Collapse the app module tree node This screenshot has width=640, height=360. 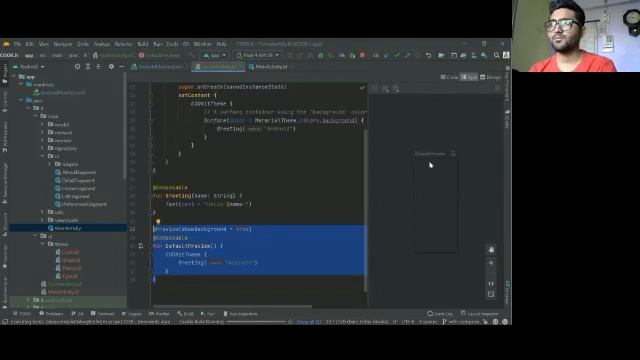point(14,76)
